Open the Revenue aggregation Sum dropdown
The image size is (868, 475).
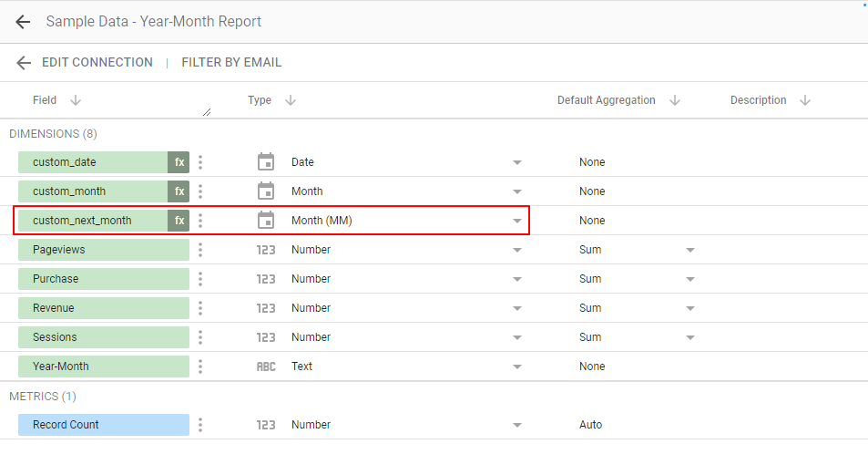tap(690, 308)
